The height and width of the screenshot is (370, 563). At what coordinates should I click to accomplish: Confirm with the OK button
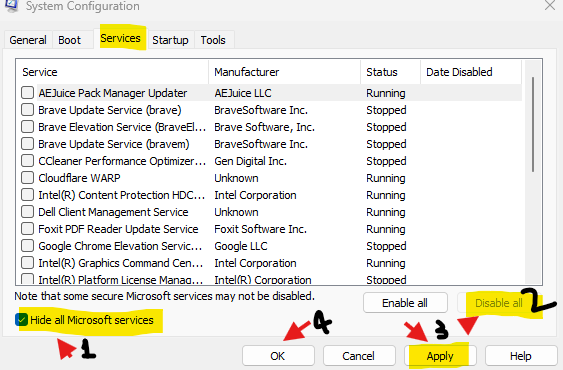pos(278,356)
